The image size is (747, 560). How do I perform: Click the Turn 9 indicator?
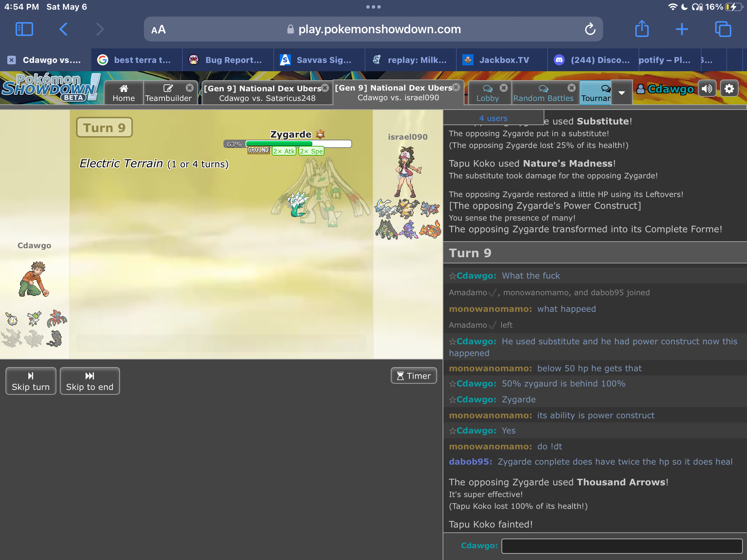pos(104,128)
